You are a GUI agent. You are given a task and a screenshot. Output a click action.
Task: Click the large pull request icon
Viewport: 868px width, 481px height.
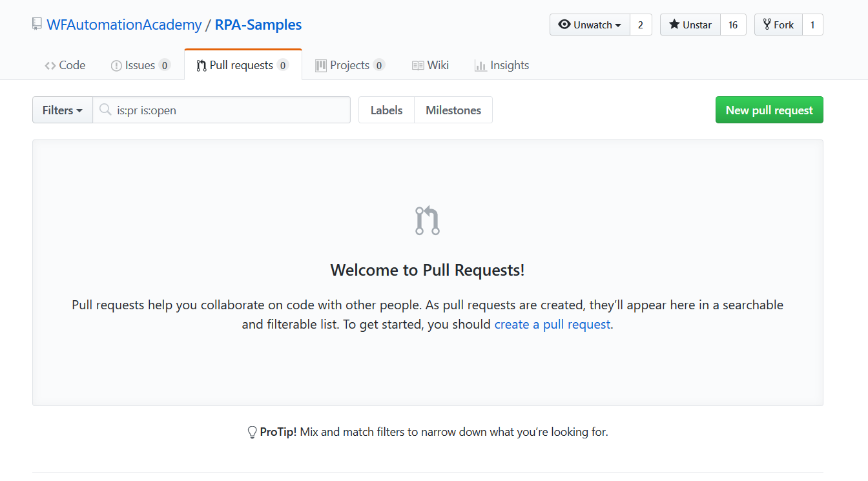(x=428, y=220)
